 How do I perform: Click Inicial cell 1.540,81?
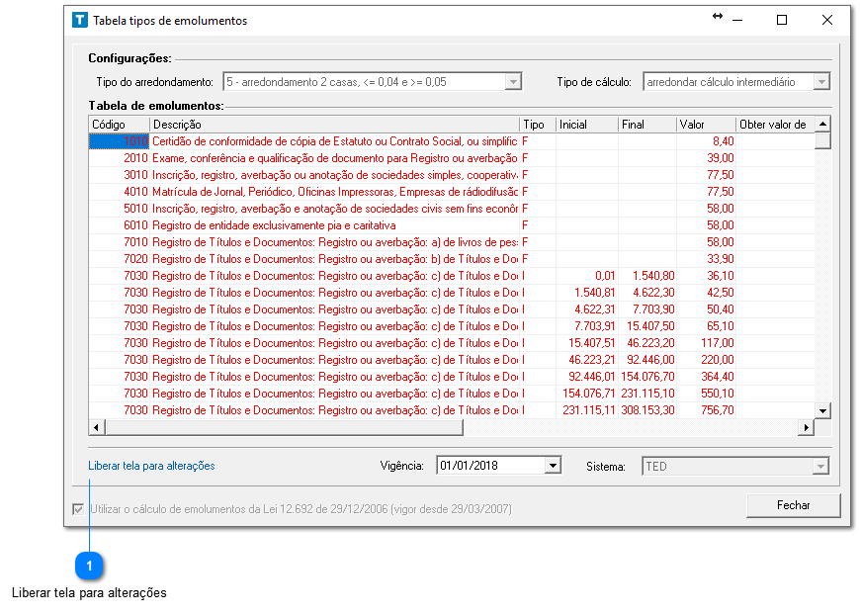pos(587,293)
